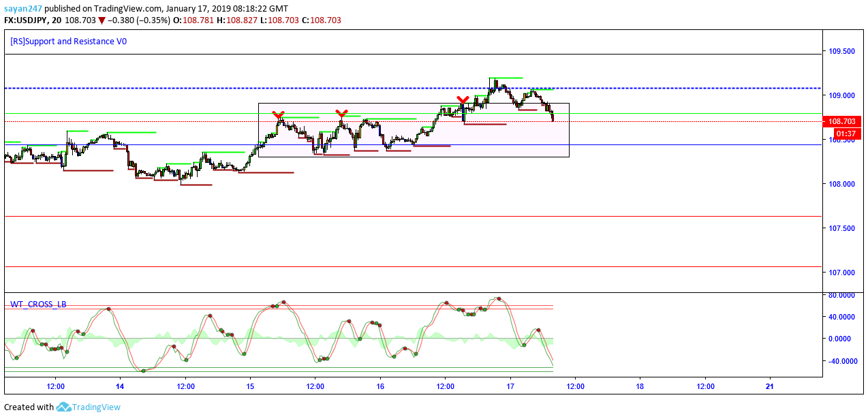Click the 'sayan247' author name
868x419 pixels.
(23, 9)
